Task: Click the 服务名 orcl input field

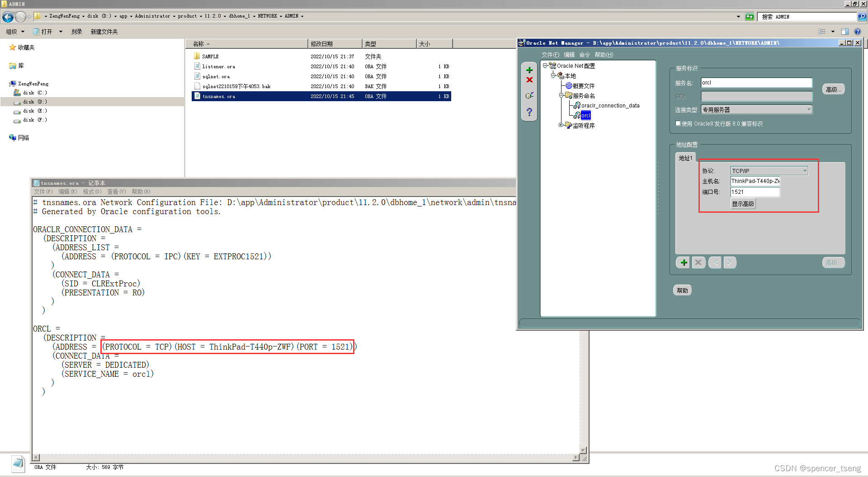Action: 756,83
